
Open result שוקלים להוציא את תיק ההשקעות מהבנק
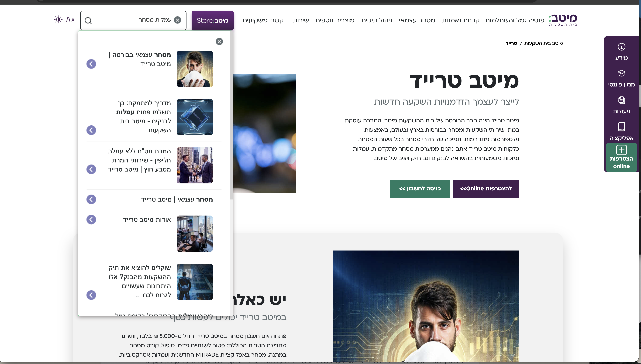pyautogui.click(x=140, y=282)
